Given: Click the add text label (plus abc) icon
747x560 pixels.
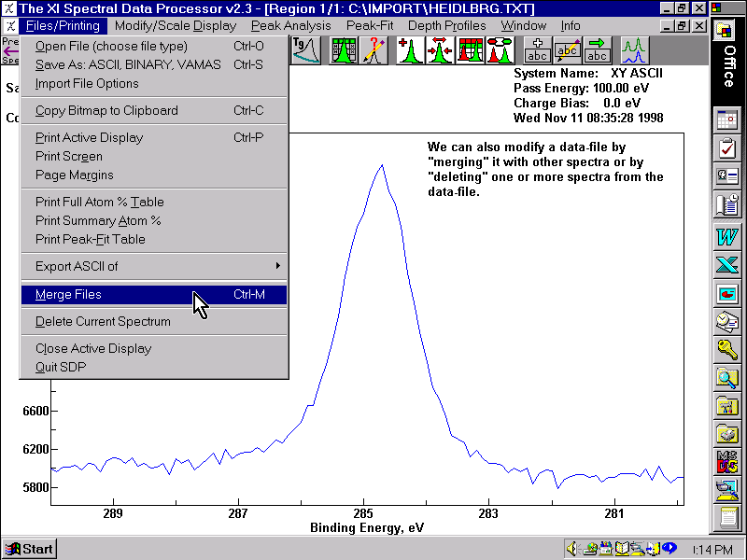Looking at the screenshot, I should tap(537, 49).
